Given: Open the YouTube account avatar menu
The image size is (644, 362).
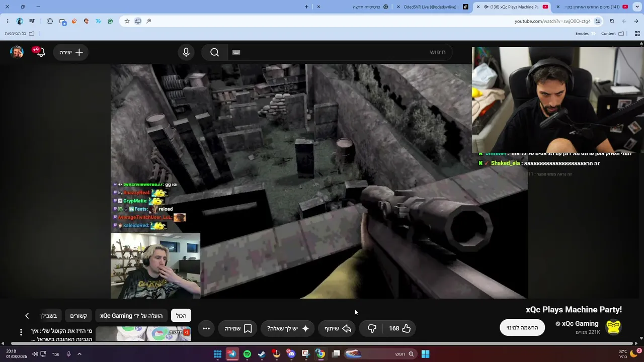Looking at the screenshot, I should (x=17, y=52).
